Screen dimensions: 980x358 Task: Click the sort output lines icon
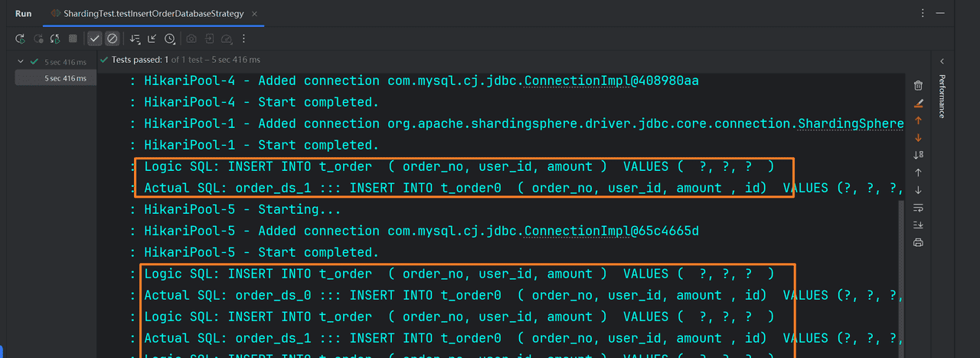click(919, 155)
